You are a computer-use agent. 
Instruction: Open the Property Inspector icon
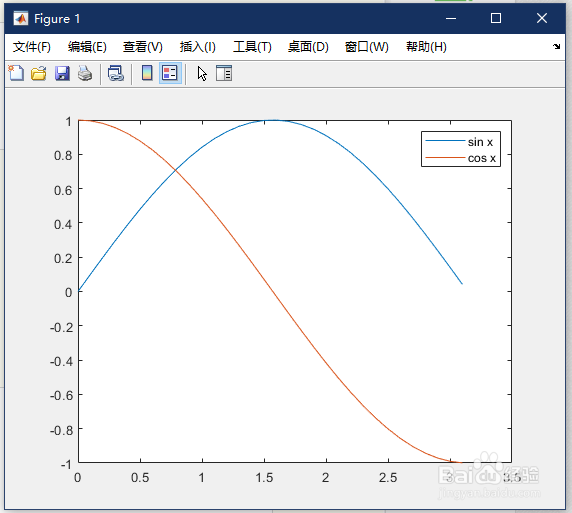[x=224, y=73]
